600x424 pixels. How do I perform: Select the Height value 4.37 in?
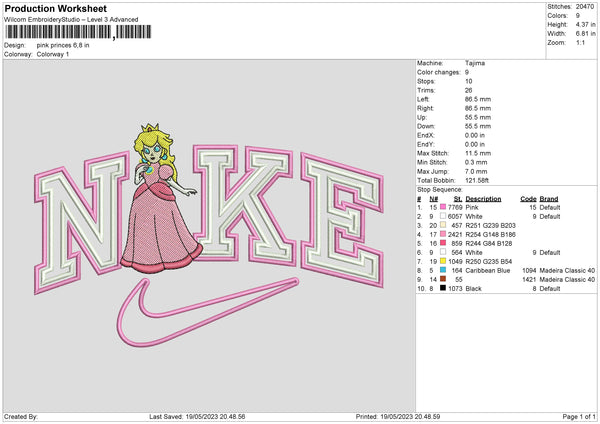tap(585, 24)
